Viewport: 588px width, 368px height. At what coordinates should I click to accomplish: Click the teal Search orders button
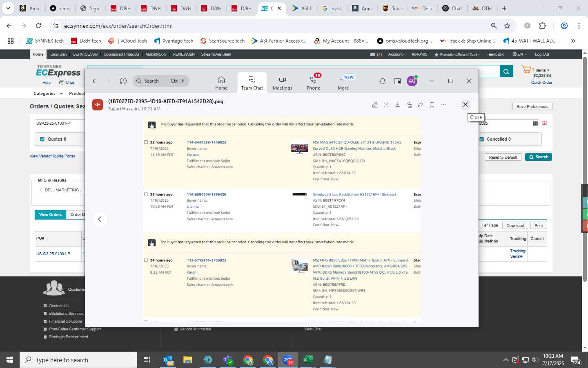pos(538,157)
